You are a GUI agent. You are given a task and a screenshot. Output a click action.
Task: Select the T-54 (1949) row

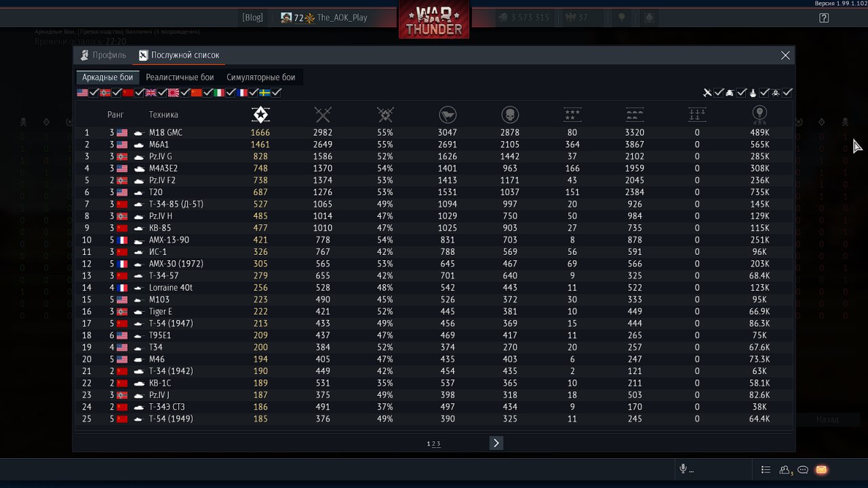coord(434,419)
